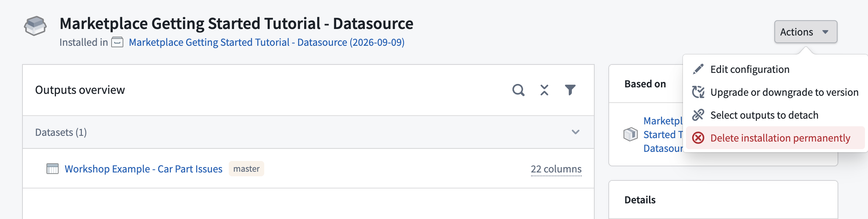The image size is (868, 219).
Task: Click the collapse-all icon in Outputs overview
Action: click(x=544, y=90)
